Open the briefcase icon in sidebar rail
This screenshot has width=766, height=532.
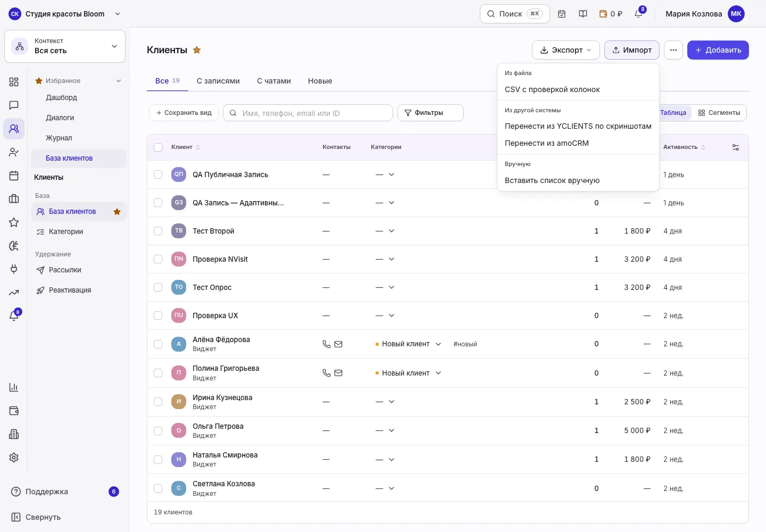coord(14,199)
